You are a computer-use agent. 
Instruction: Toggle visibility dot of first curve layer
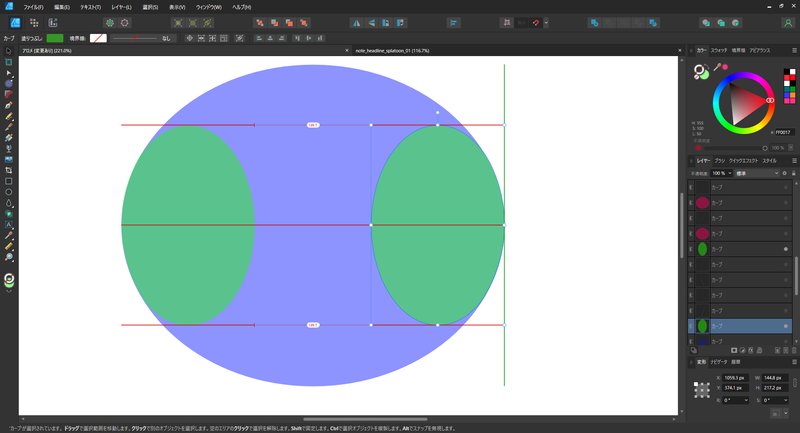point(786,188)
